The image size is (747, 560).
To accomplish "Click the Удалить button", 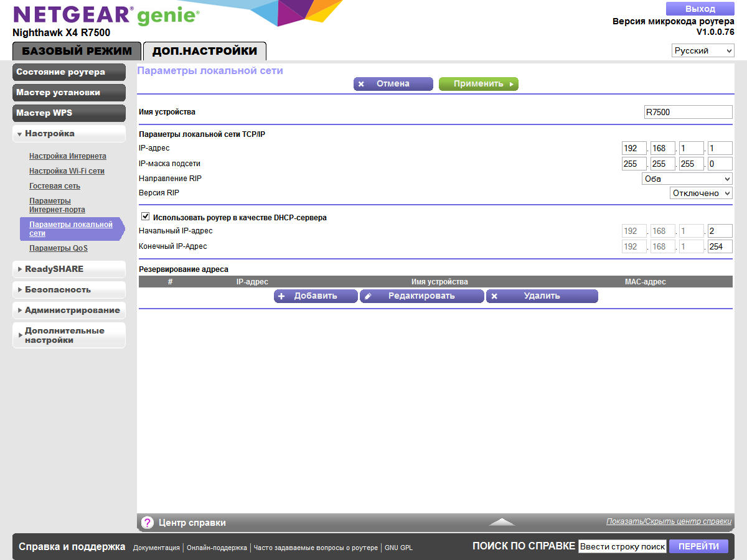I will pyautogui.click(x=542, y=296).
